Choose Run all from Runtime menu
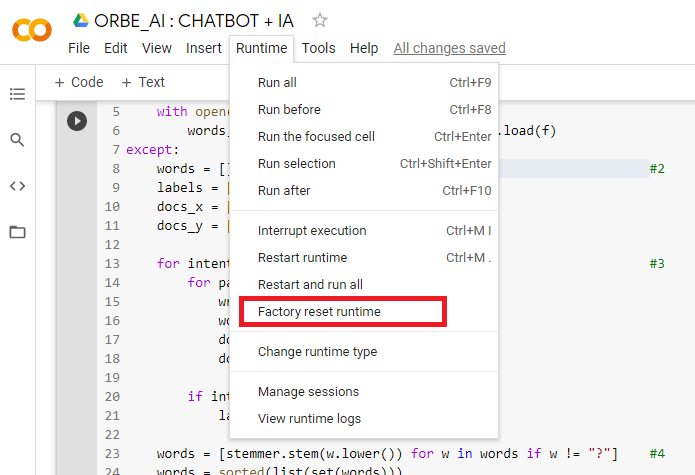695x475 pixels. tap(364, 82)
